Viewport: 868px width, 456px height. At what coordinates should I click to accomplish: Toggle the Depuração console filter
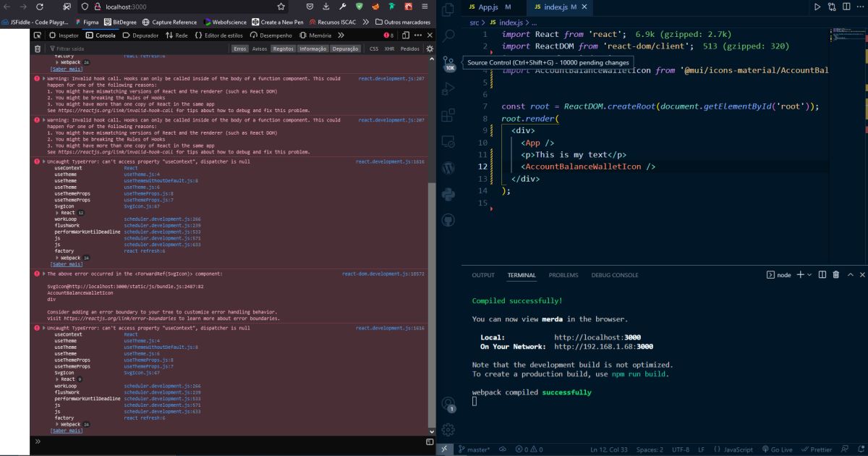[345, 48]
